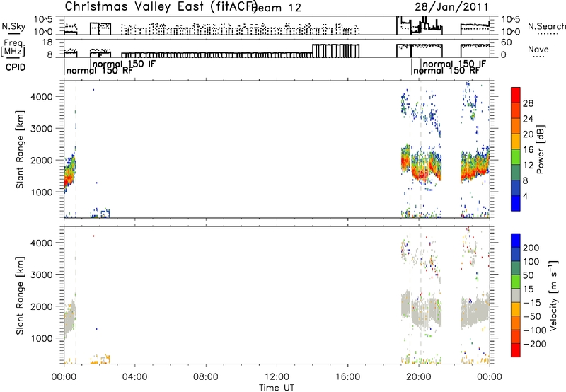566x392 pixels.
Task: Click the "60" Nave axis tick
Action: (x=507, y=42)
